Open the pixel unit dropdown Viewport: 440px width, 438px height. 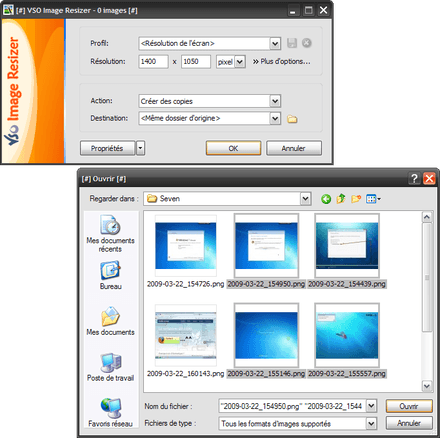(x=240, y=62)
